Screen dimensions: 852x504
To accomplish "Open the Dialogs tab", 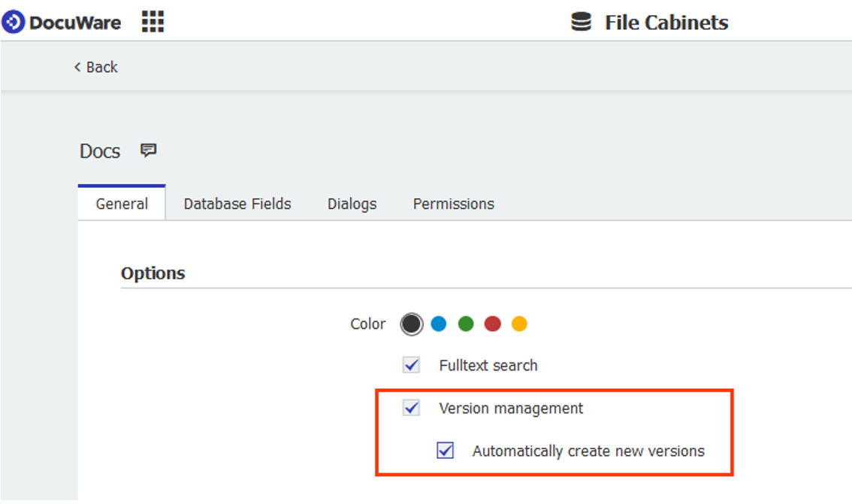I will coord(352,204).
